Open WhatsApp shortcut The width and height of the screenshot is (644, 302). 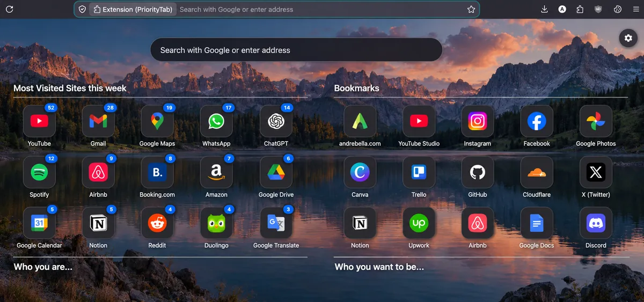pos(216,121)
